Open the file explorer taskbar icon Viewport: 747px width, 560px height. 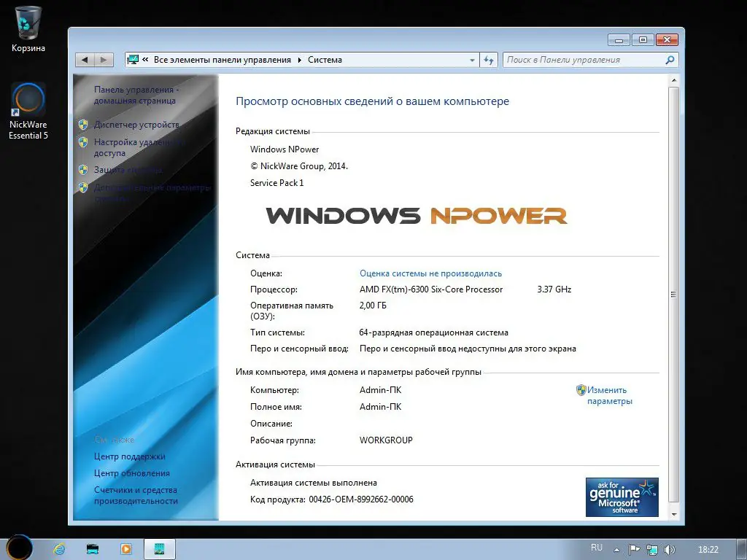pos(93,549)
